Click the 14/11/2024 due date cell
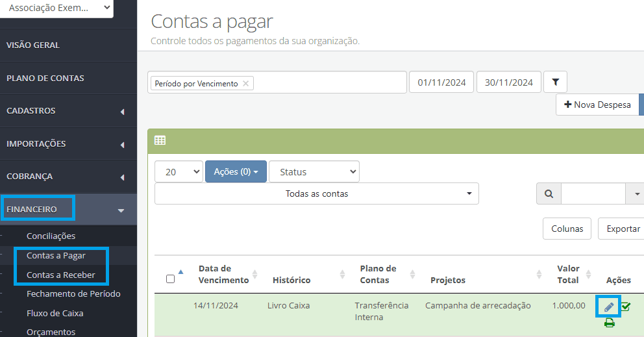Screen dimensions: 644x337 click(216, 306)
